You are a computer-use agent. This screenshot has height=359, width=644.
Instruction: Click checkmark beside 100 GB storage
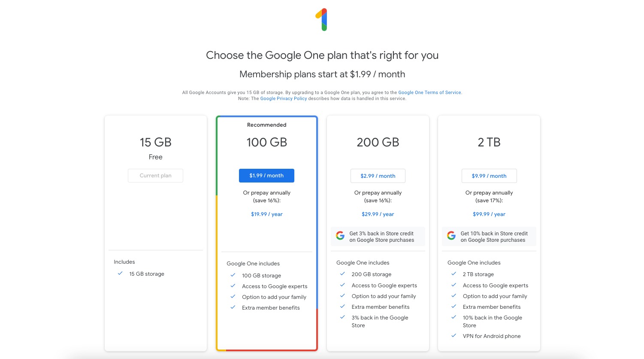pyautogui.click(x=233, y=275)
